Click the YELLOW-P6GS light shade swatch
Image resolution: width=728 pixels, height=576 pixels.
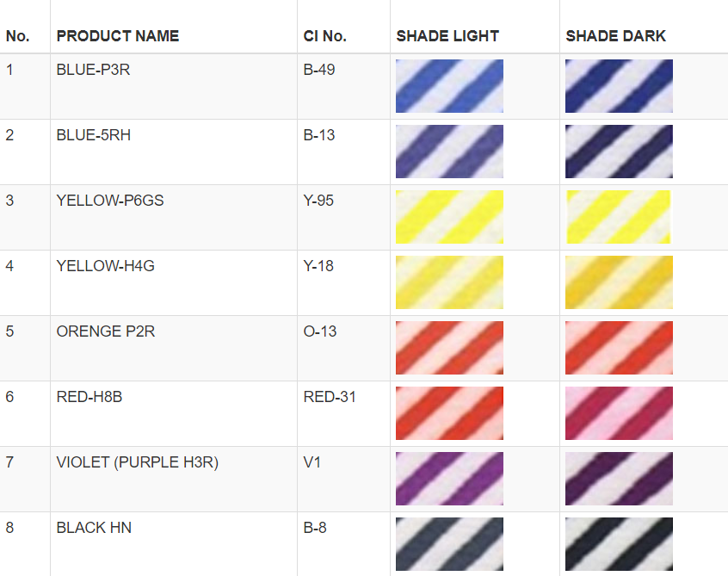click(x=449, y=217)
